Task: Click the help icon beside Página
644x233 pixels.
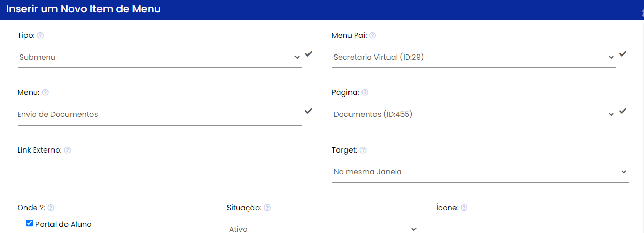Action: pos(365,93)
